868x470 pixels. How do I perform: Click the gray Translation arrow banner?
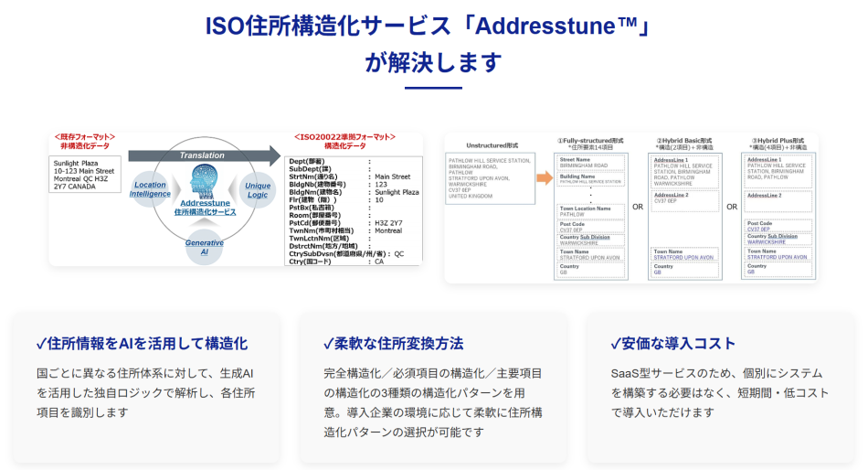click(205, 155)
